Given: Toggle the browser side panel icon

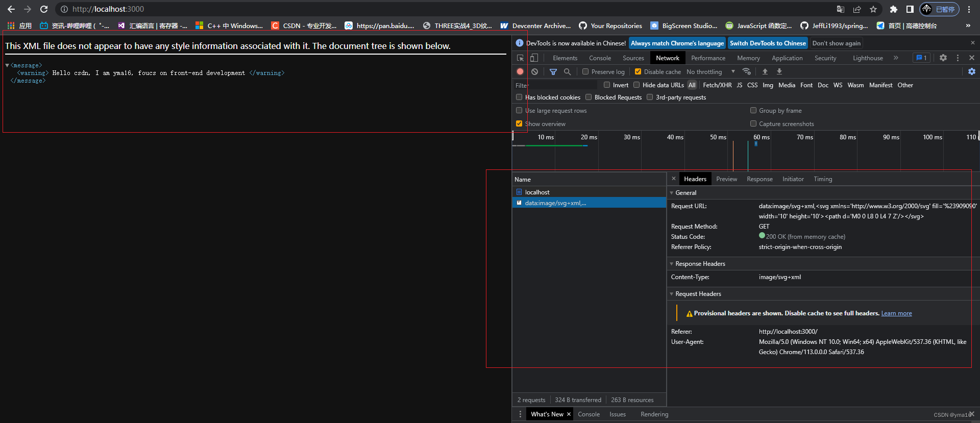Looking at the screenshot, I should click(910, 9).
